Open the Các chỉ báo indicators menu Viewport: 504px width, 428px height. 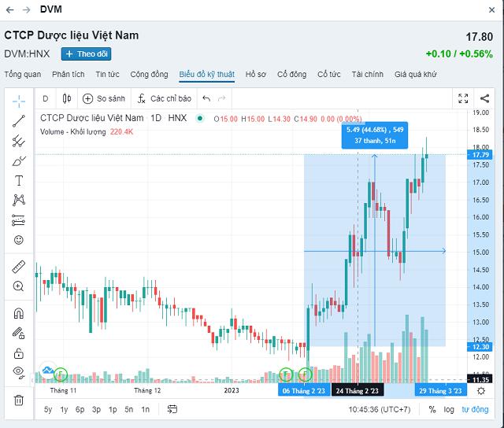164,98
